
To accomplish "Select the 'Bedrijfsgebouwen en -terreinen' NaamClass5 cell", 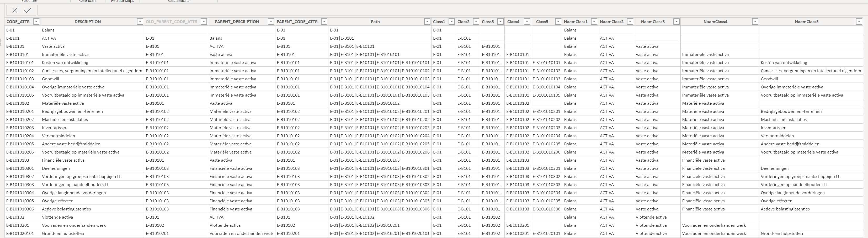I will 811,112.
